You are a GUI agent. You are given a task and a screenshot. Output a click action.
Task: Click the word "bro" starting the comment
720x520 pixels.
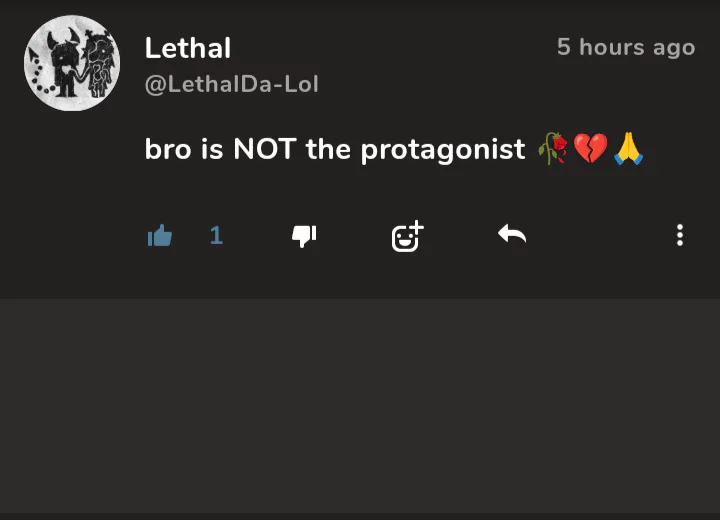167,150
